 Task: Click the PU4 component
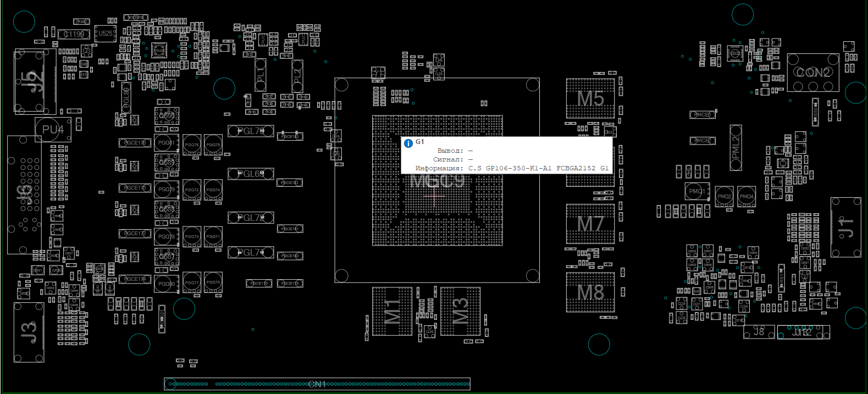point(53,130)
